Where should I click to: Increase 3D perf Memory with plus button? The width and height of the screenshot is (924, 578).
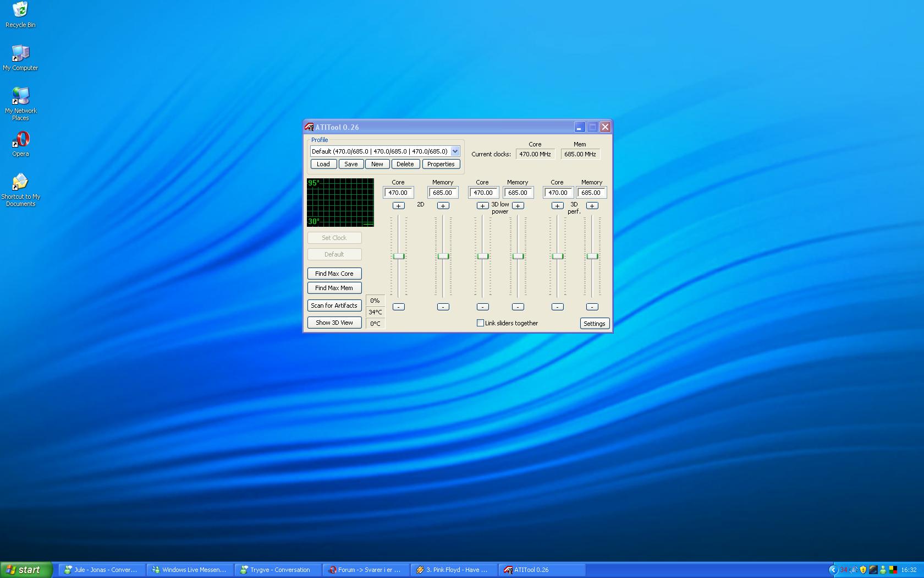[592, 206]
